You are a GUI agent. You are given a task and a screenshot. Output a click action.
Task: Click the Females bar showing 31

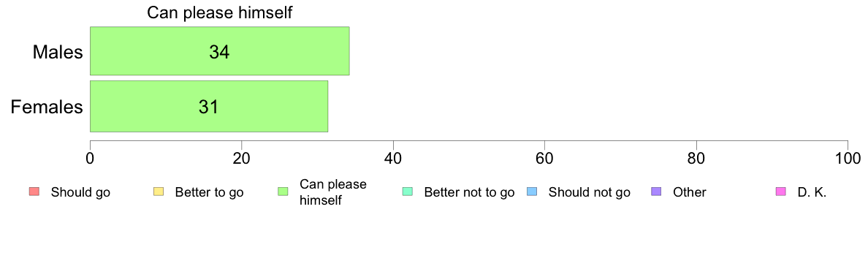click(209, 106)
